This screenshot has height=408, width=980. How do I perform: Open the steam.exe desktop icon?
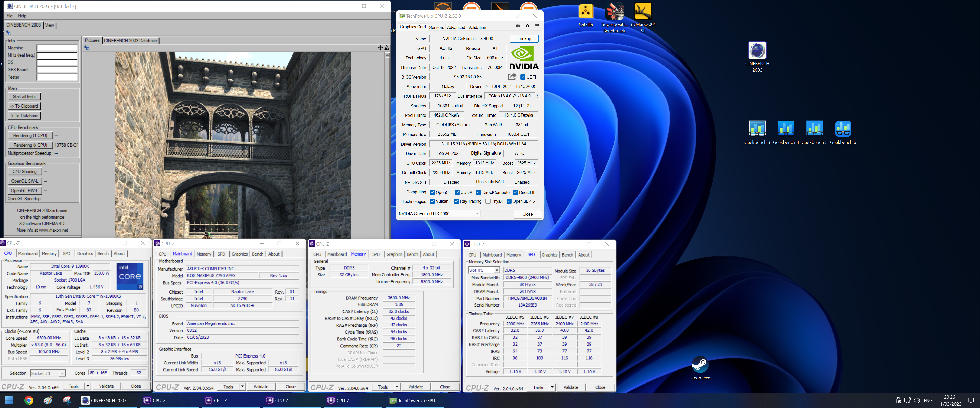[x=700, y=368]
